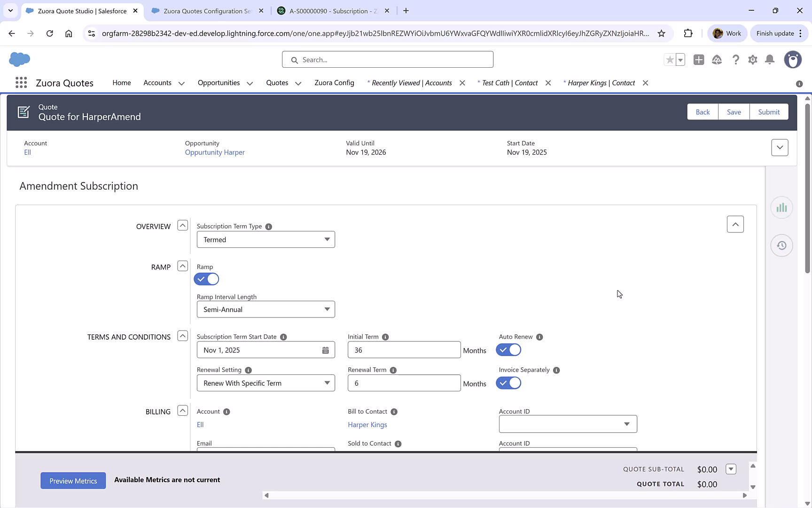Disable Invoice Separately

click(508, 383)
